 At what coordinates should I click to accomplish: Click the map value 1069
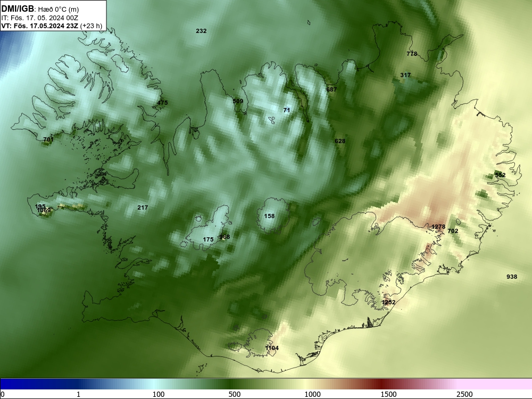pos(44,210)
